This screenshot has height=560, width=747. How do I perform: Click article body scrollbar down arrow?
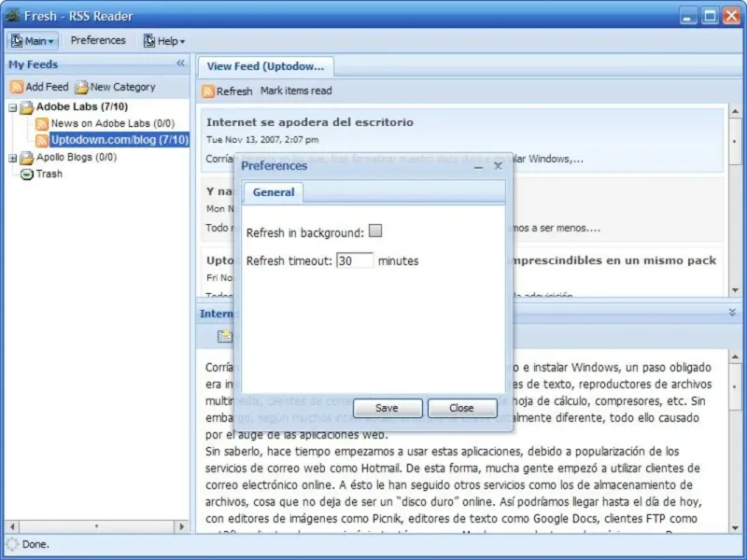point(735,527)
